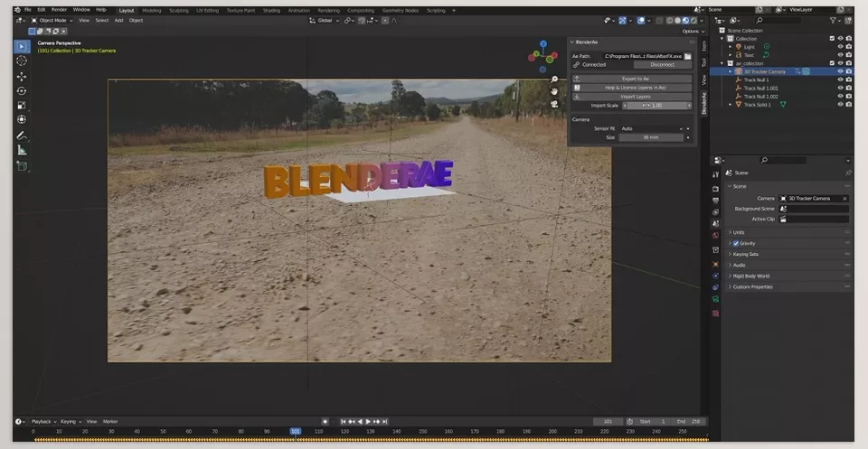Open the Sensor Fit Auto dropdown
The height and width of the screenshot is (449, 868).
pyautogui.click(x=651, y=129)
